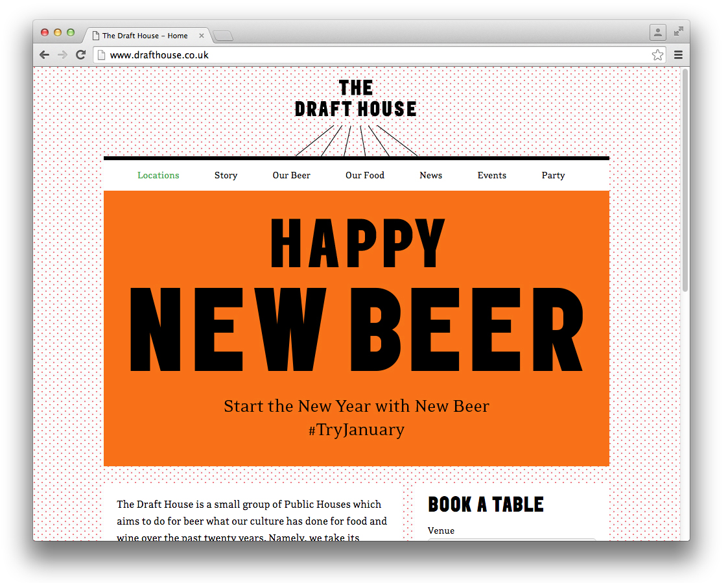
Task: Click the vertical page scrollbar
Action: [685, 182]
